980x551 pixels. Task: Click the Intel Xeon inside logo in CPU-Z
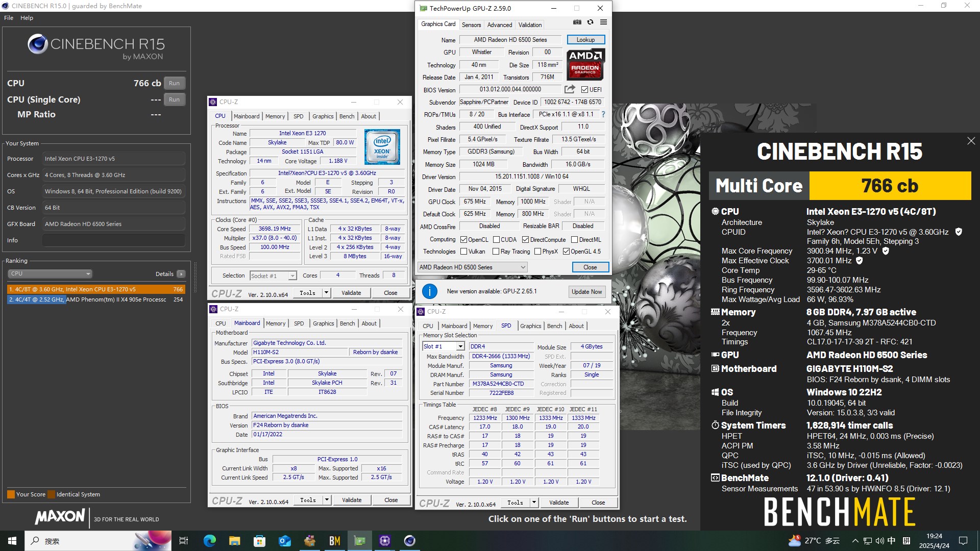pos(382,147)
